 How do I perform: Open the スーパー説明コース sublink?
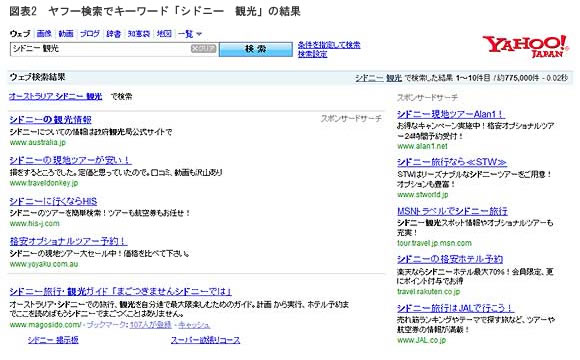[205, 340]
